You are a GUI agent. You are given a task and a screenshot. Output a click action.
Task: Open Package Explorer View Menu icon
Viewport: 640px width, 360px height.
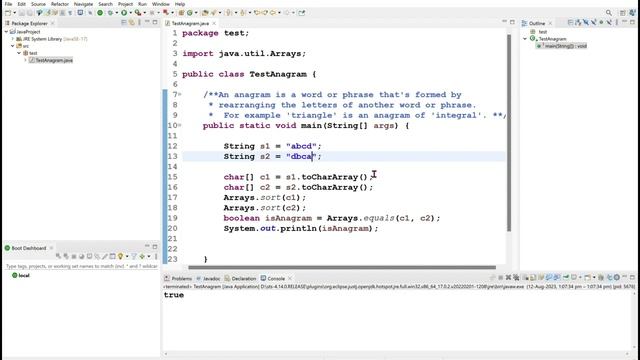click(x=139, y=23)
